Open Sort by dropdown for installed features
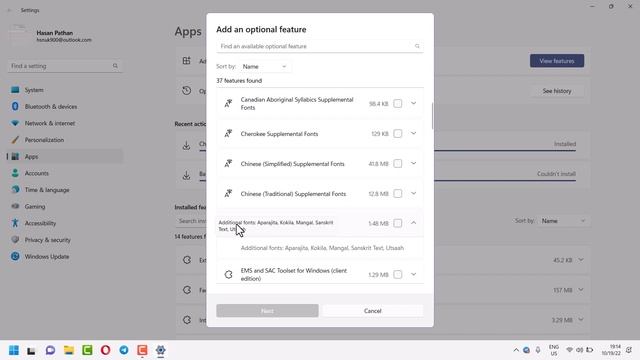This screenshot has width=640, height=360. (564, 221)
